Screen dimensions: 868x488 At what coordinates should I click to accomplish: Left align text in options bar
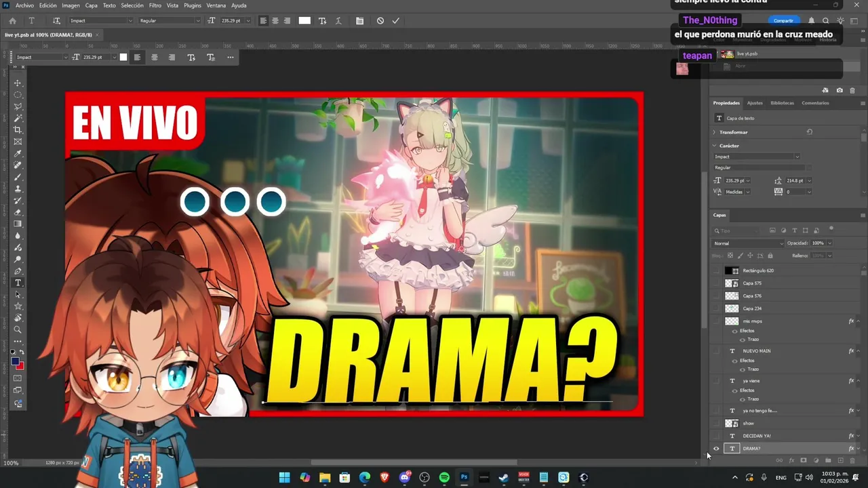click(x=263, y=20)
